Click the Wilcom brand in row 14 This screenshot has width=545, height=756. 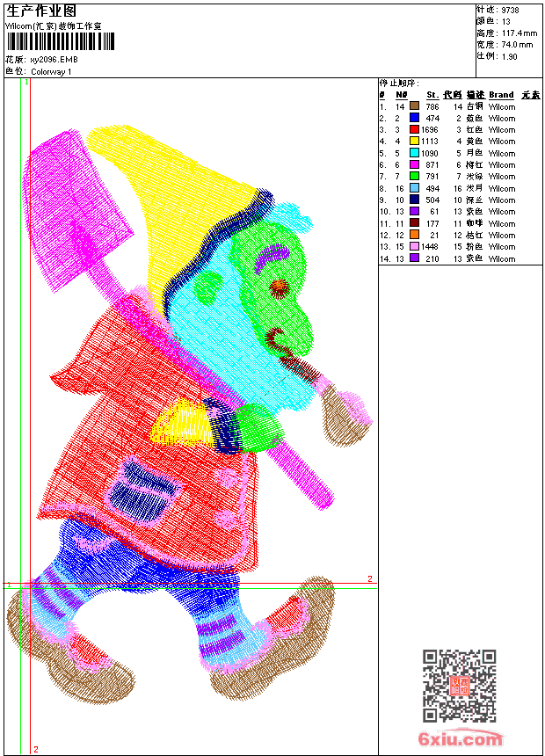pyautogui.click(x=502, y=259)
